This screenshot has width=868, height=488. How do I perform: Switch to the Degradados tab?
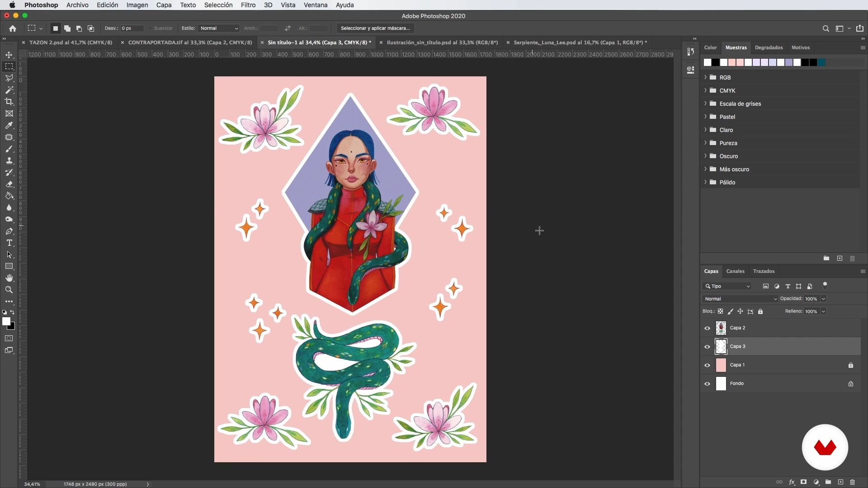tap(769, 47)
